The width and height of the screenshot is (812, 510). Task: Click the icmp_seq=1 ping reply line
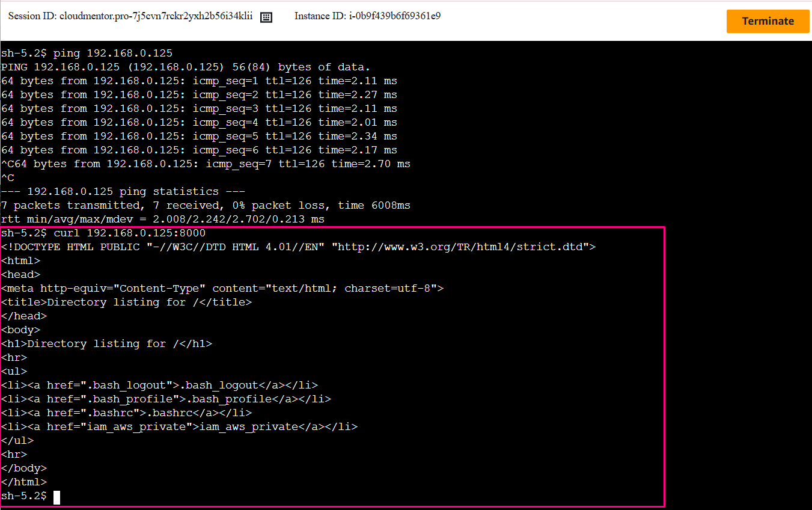[x=199, y=81]
